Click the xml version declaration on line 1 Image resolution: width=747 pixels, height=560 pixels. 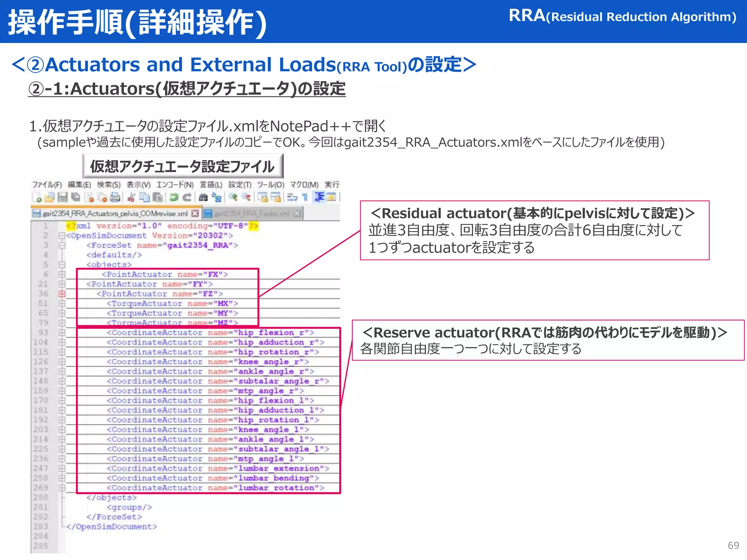(162, 226)
